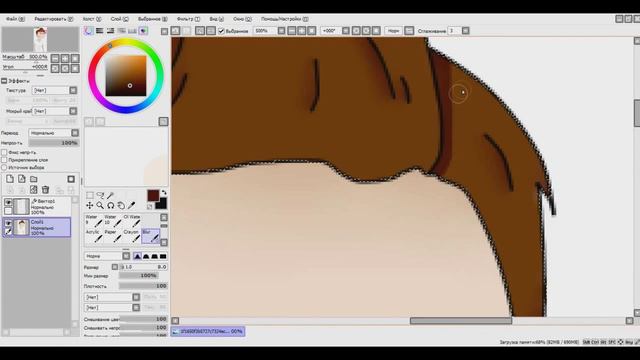Click the navigator zoom out button
Screen dimensions: 640x360
pyautogui.click(x=55, y=58)
